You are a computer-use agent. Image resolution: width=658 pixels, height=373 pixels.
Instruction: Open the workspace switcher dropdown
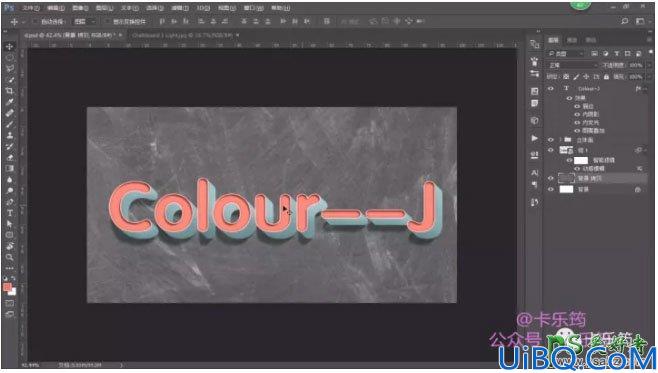tap(640, 21)
